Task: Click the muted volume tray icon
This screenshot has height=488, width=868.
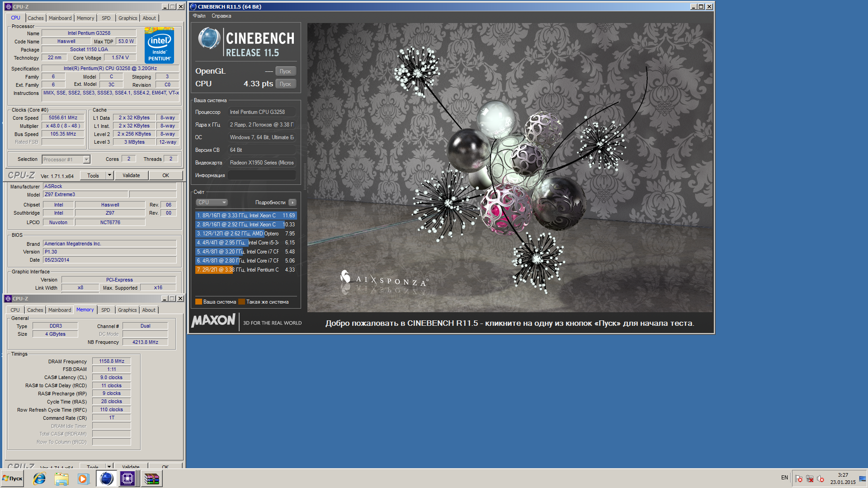Action: [821, 479]
